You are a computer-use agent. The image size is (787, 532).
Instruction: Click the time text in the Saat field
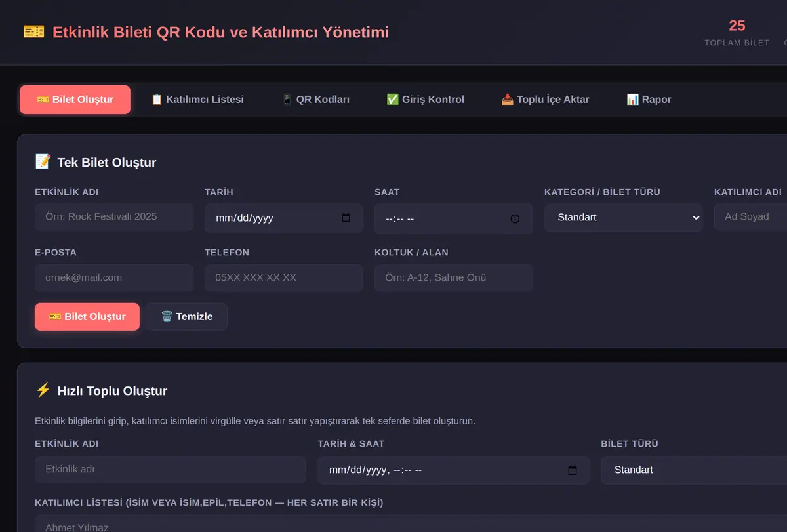[x=400, y=219]
